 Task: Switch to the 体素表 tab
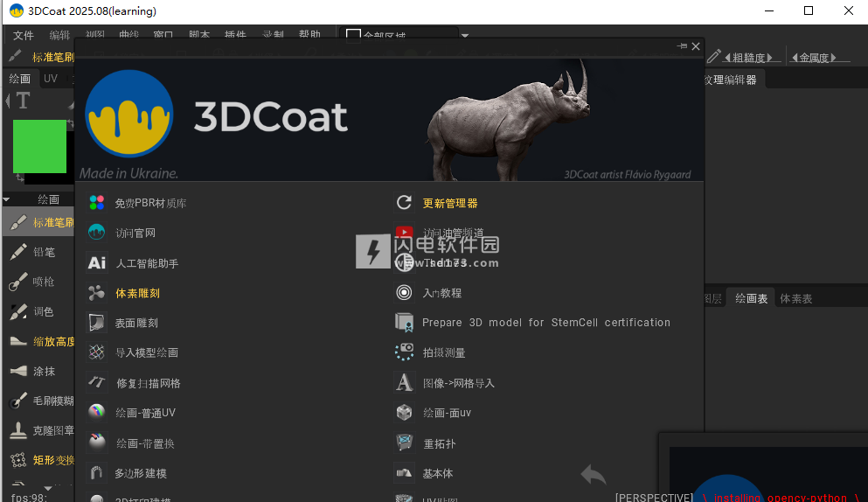pos(796,298)
